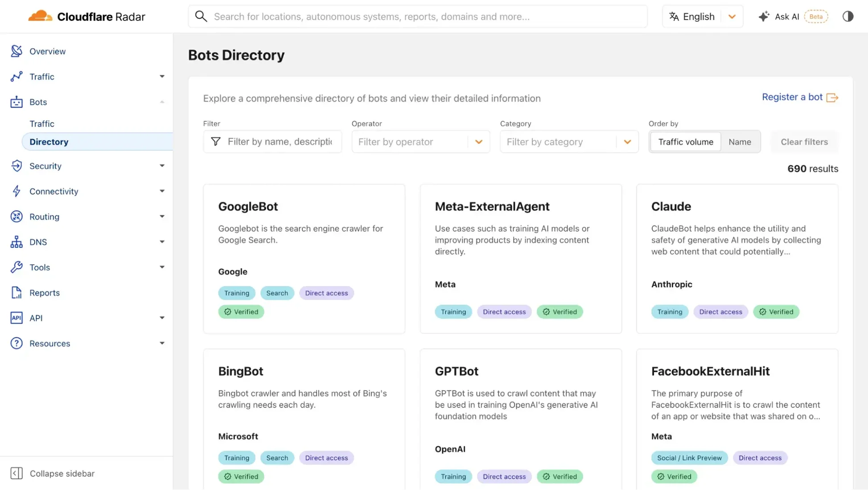868x490 pixels.
Task: Open the Filter by category dropdown
Action: point(569,142)
